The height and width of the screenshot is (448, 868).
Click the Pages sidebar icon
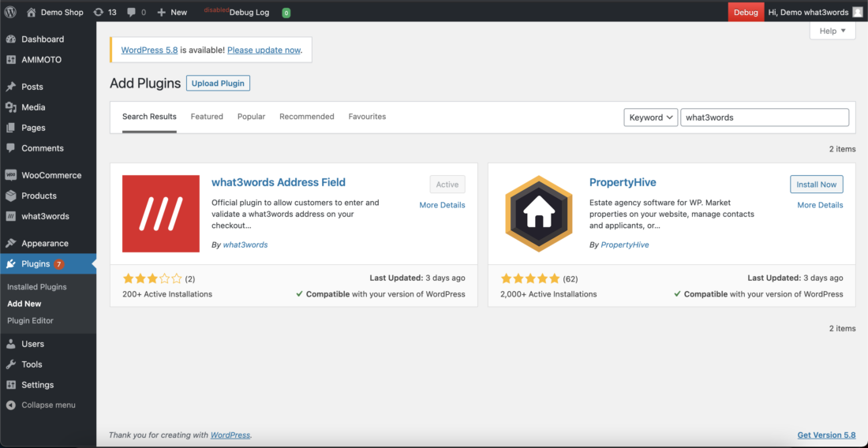click(10, 128)
